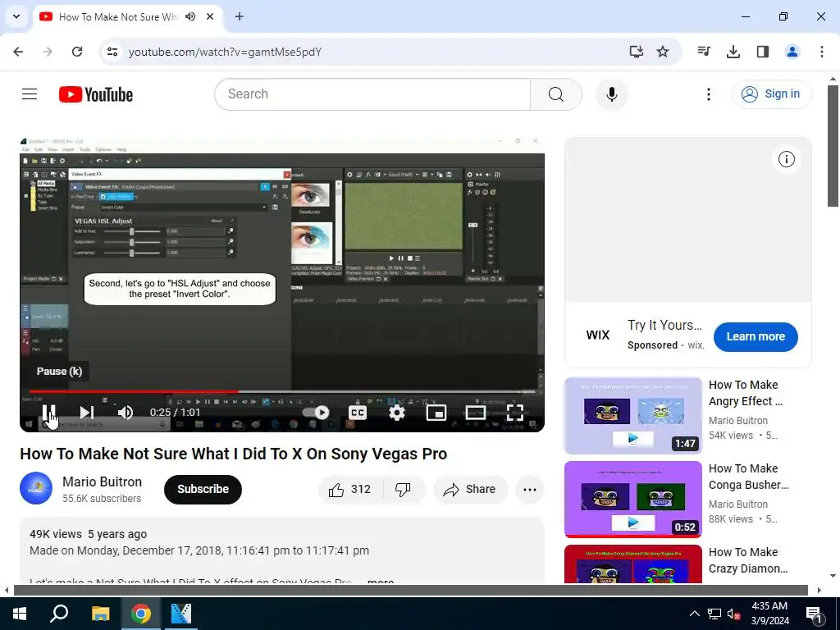Expand the description with more

(381, 581)
